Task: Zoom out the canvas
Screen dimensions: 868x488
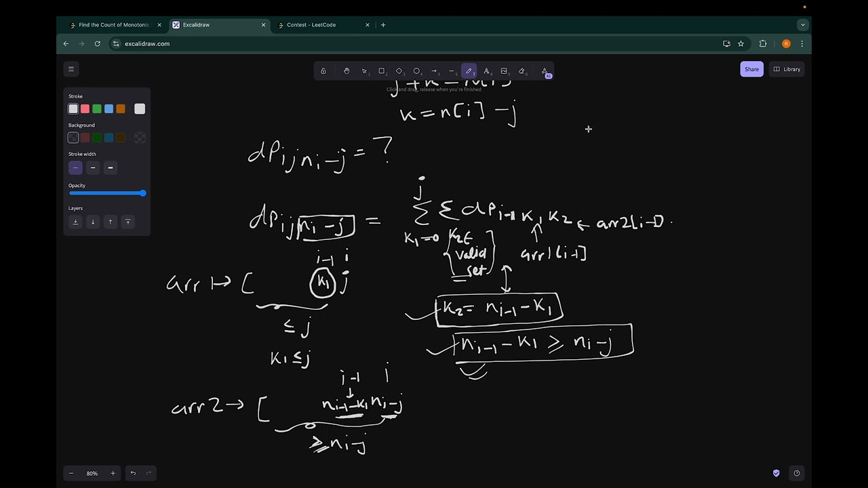Action: tap(71, 473)
